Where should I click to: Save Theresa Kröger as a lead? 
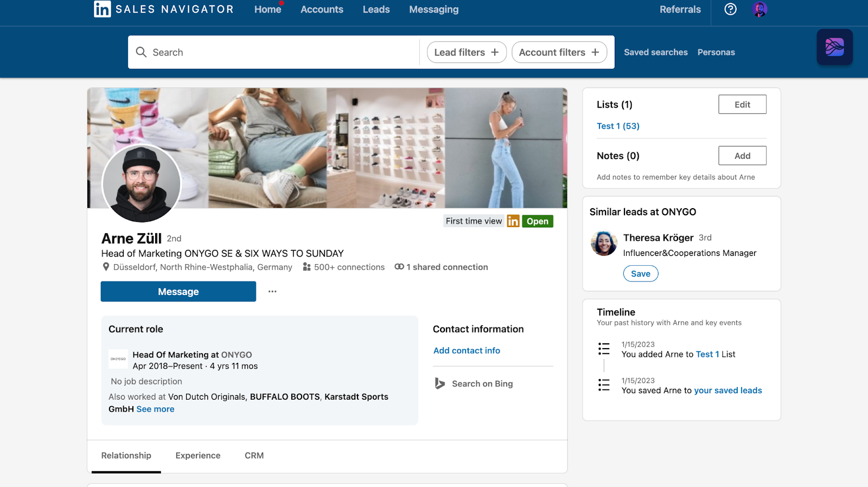pyautogui.click(x=641, y=274)
